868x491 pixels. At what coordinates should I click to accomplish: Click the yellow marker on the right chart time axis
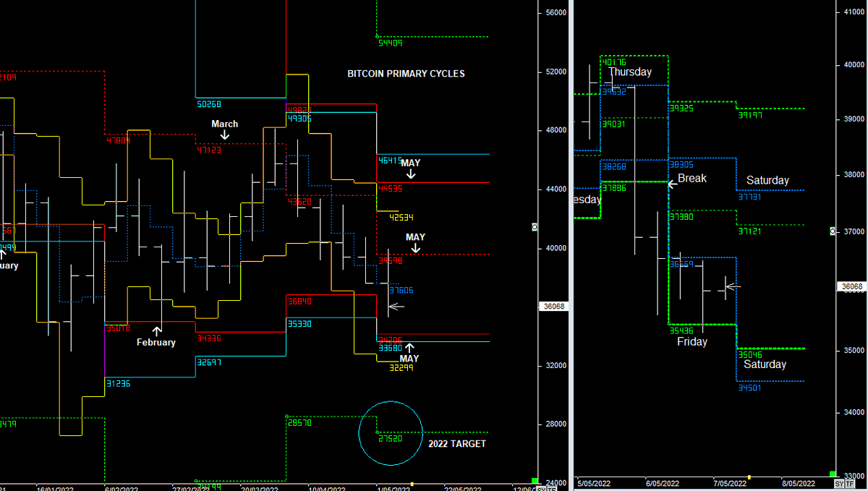pos(749,477)
